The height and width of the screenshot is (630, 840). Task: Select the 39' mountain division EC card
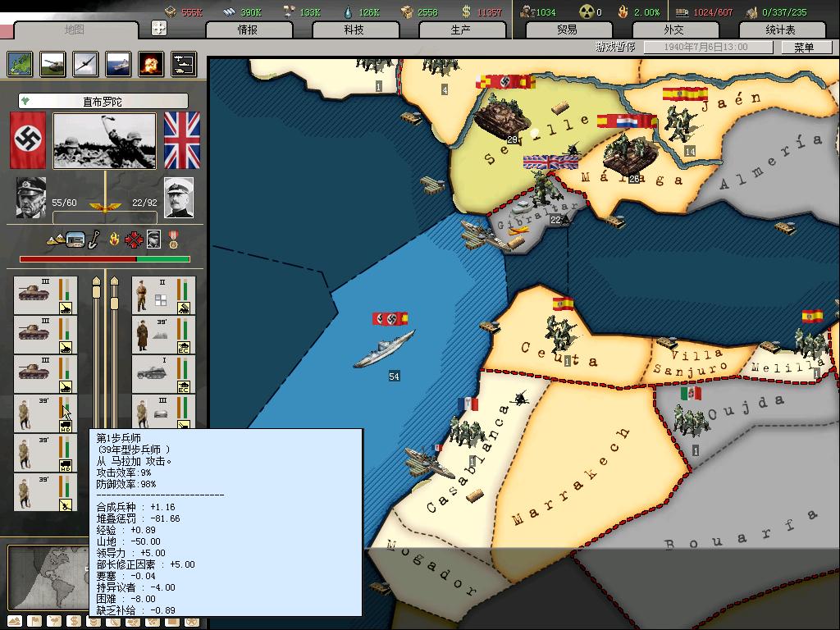tap(164, 335)
